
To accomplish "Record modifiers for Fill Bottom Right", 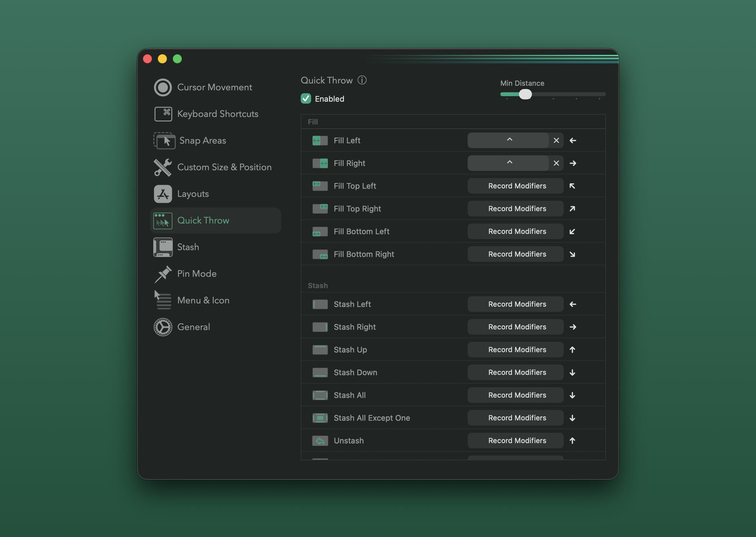I will point(515,254).
